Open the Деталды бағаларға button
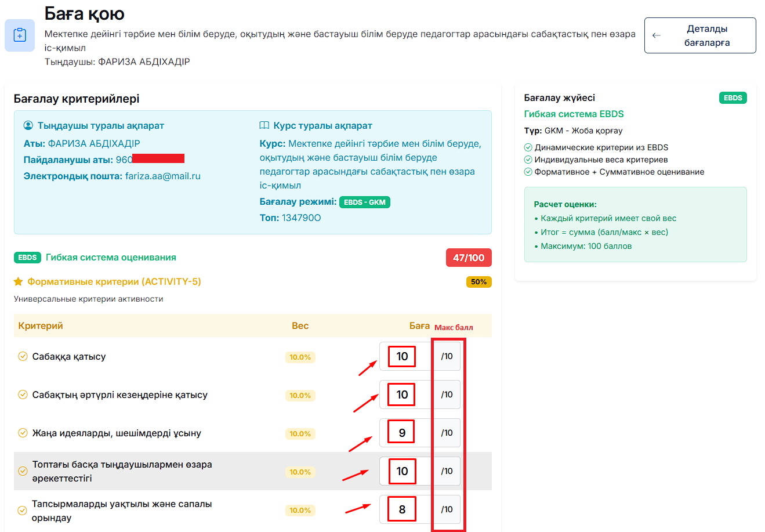765x532 pixels. pyautogui.click(x=700, y=35)
